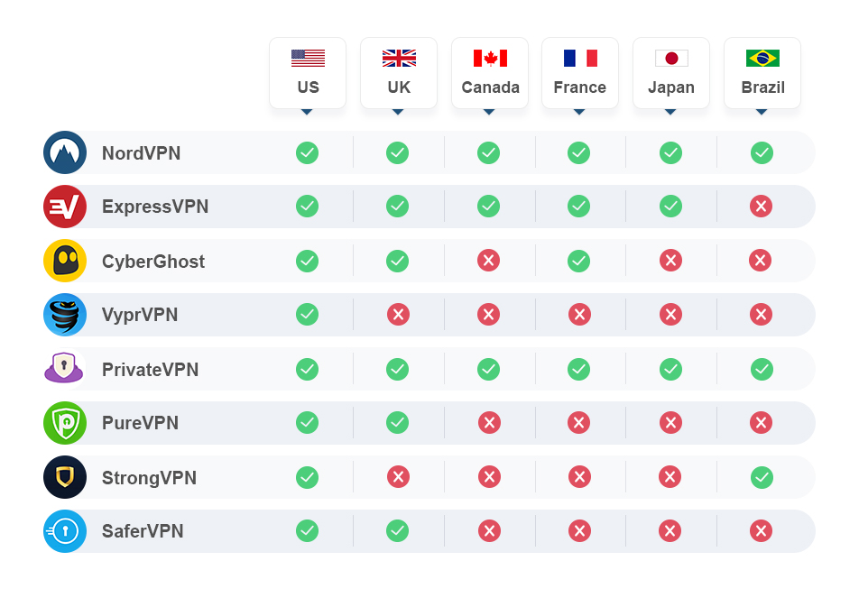Click the PrivateVPN name label
This screenshot has height=616, width=859.
coord(150,370)
